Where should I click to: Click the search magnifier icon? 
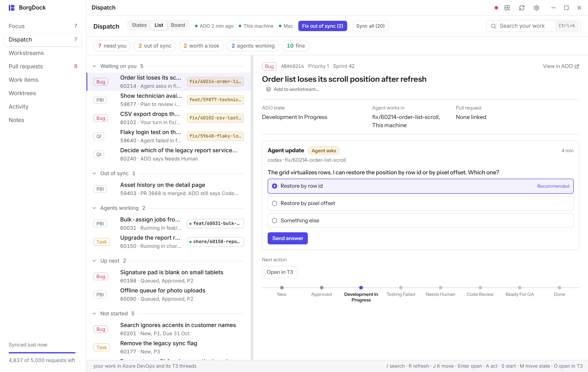click(494, 26)
